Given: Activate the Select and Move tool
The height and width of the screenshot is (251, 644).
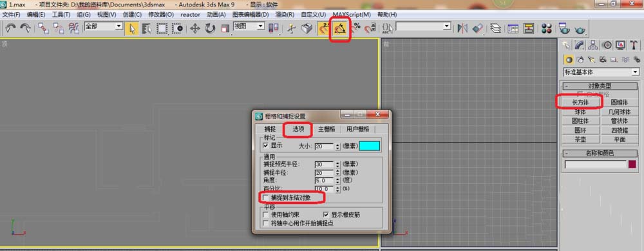Looking at the screenshot, I should 194,28.
